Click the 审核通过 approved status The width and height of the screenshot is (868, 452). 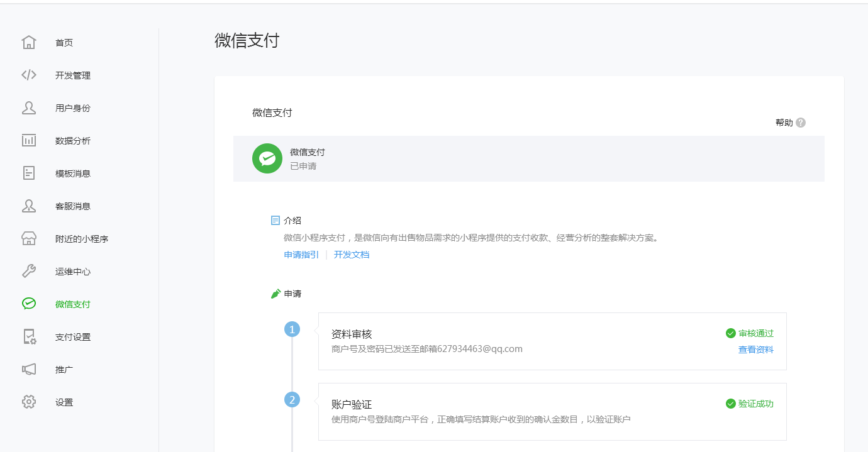pyautogui.click(x=756, y=333)
